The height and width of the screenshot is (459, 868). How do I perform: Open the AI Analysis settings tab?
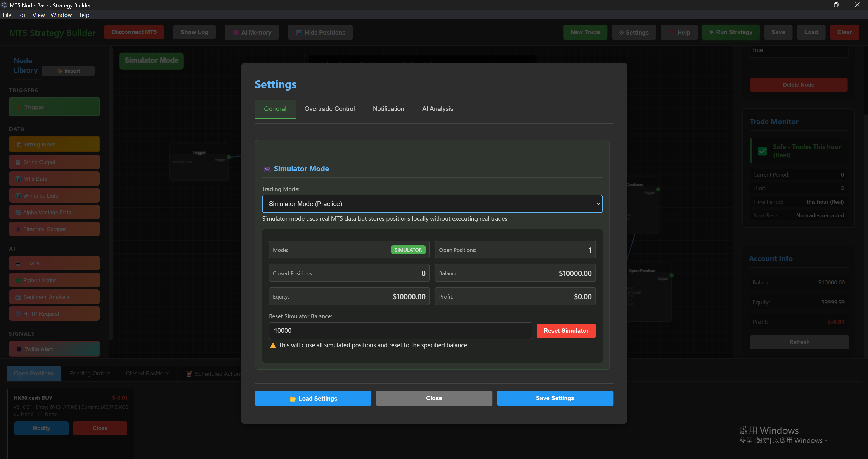(437, 109)
